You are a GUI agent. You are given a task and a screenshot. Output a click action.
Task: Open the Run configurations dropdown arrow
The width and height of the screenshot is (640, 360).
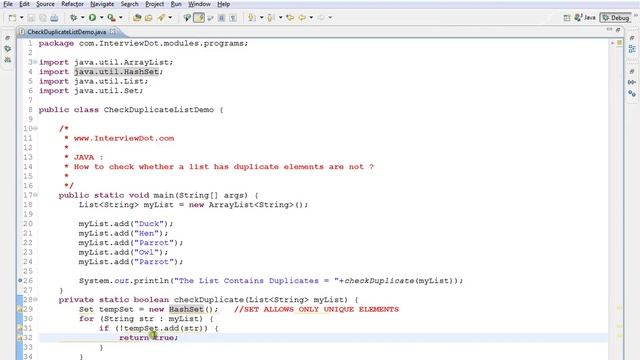pyautogui.click(x=101, y=18)
